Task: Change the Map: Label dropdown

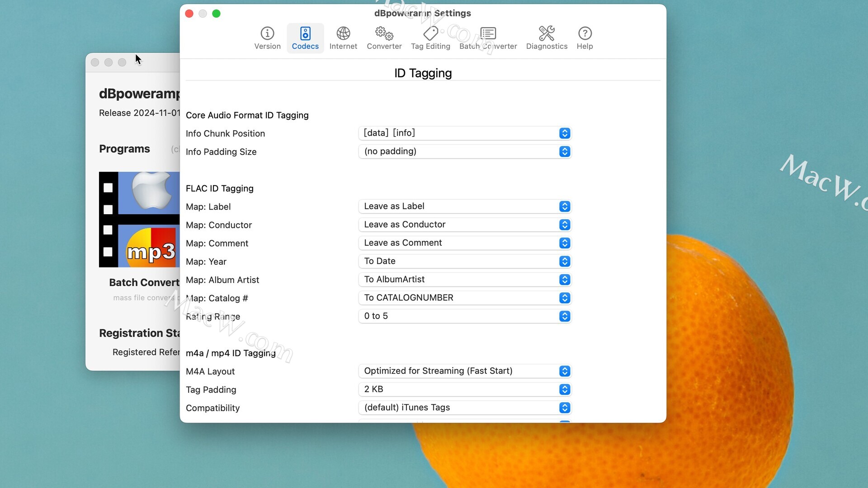Action: [465, 206]
